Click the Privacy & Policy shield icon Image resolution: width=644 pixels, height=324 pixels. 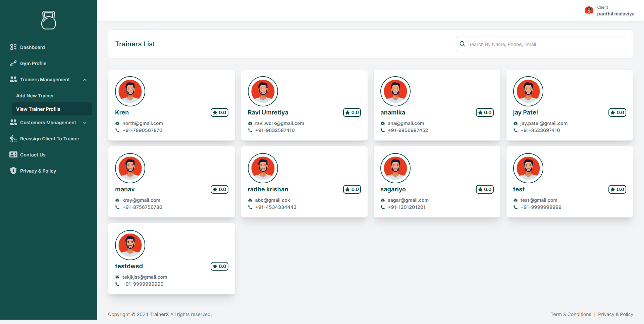pyautogui.click(x=13, y=171)
